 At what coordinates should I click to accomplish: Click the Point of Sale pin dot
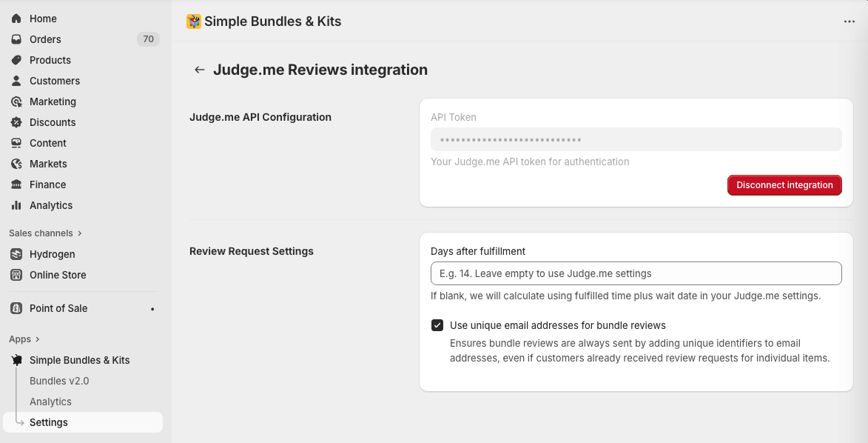pos(152,309)
